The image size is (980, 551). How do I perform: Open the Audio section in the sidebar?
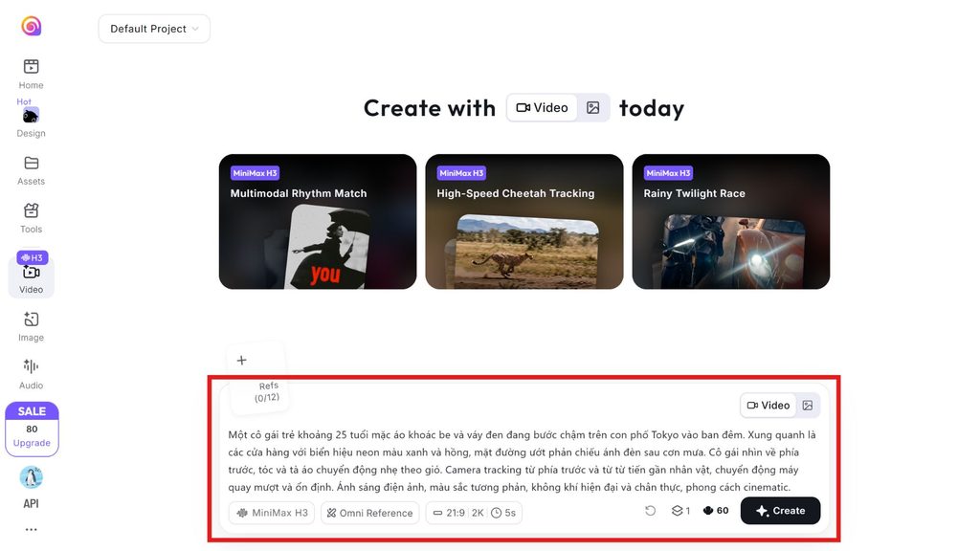click(32, 375)
